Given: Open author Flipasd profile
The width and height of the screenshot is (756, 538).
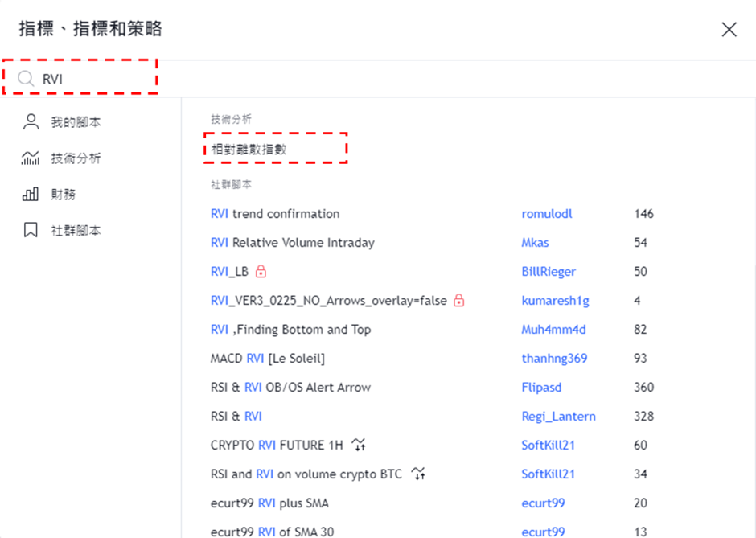Looking at the screenshot, I should click(x=541, y=388).
